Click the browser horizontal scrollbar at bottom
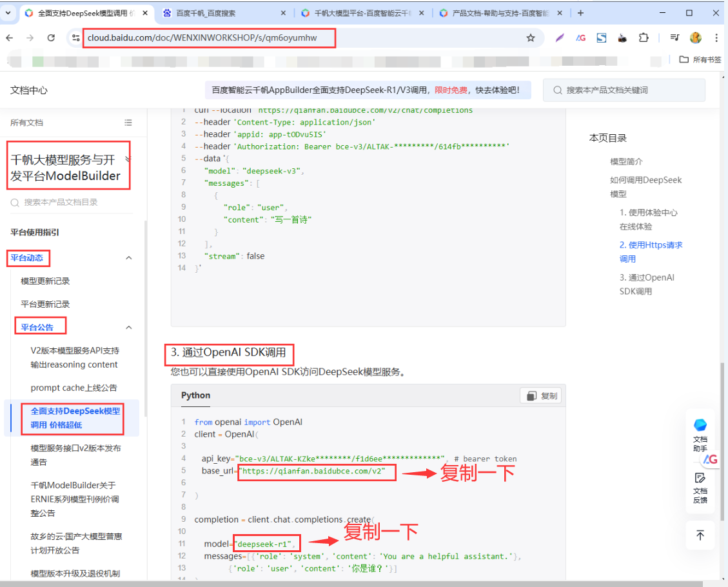The image size is (728, 587). [351, 584]
